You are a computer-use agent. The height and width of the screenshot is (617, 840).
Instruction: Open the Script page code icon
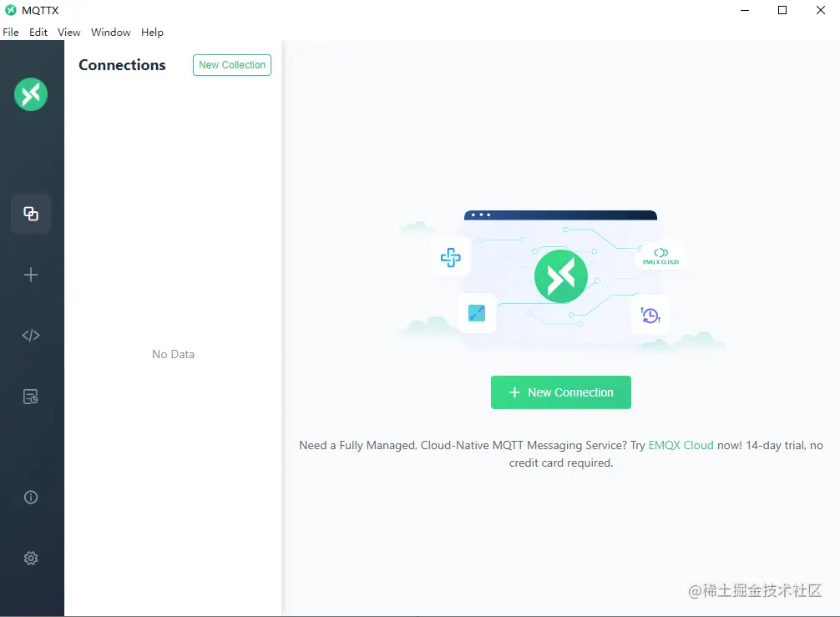tap(31, 336)
